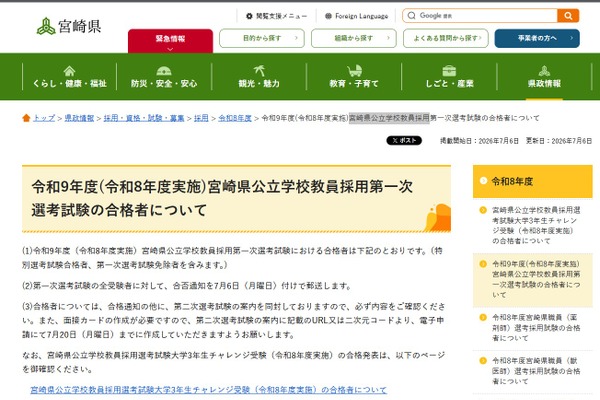600x400 pixels.
Task: Open the 事業者の方へ blue button
Action: point(537,38)
